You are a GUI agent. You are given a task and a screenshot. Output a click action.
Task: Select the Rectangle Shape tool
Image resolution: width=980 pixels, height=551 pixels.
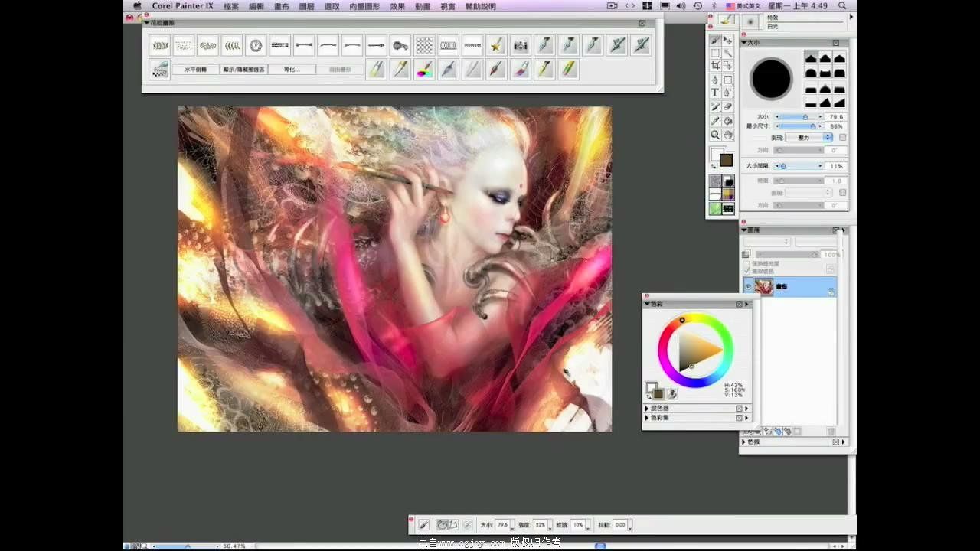[728, 80]
